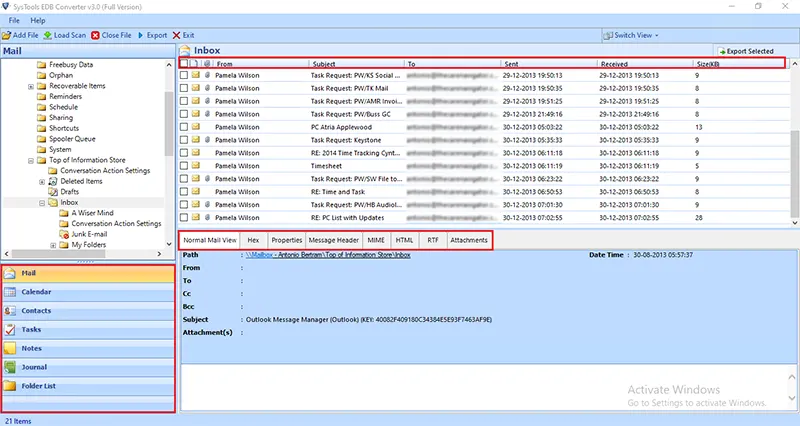
Task: Check the Task Request: PW/TK Mail email
Action: (x=184, y=88)
